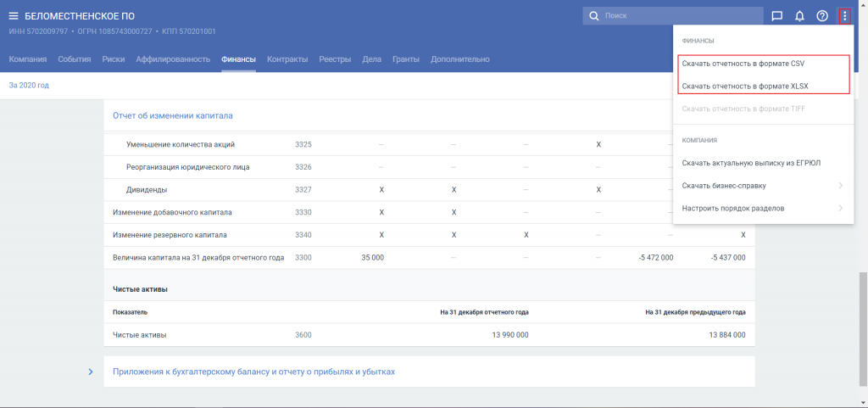Click the three-dot more options icon
Screen dimensions: 868x408
[845, 16]
